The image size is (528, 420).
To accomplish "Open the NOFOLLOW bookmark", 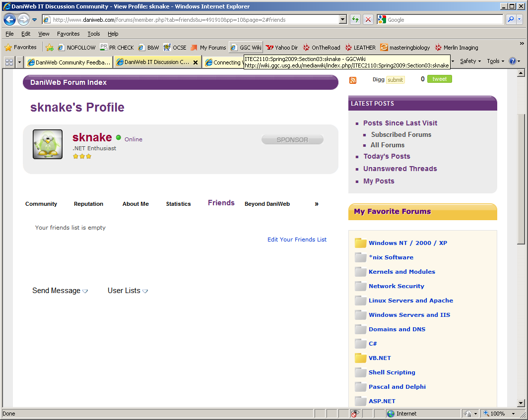I will coord(77,48).
